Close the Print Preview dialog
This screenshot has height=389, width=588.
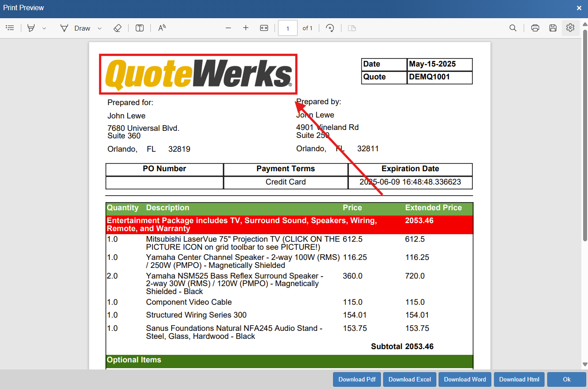[579, 8]
